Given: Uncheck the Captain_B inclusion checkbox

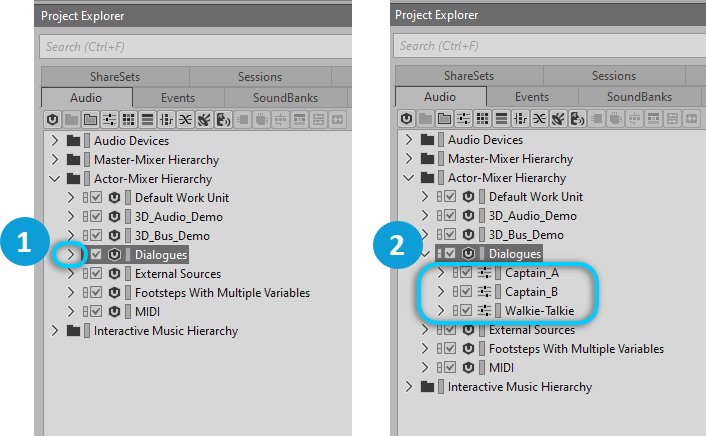Looking at the screenshot, I should (x=463, y=292).
